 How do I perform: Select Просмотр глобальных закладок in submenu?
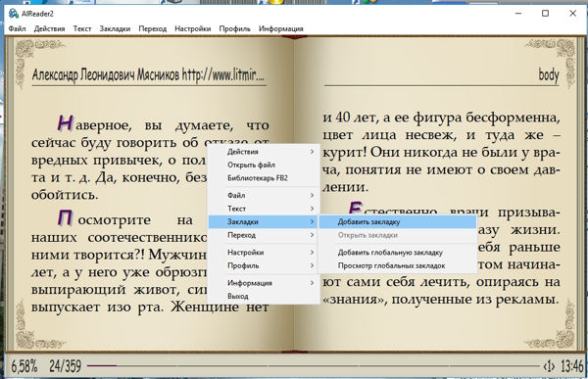(398, 265)
